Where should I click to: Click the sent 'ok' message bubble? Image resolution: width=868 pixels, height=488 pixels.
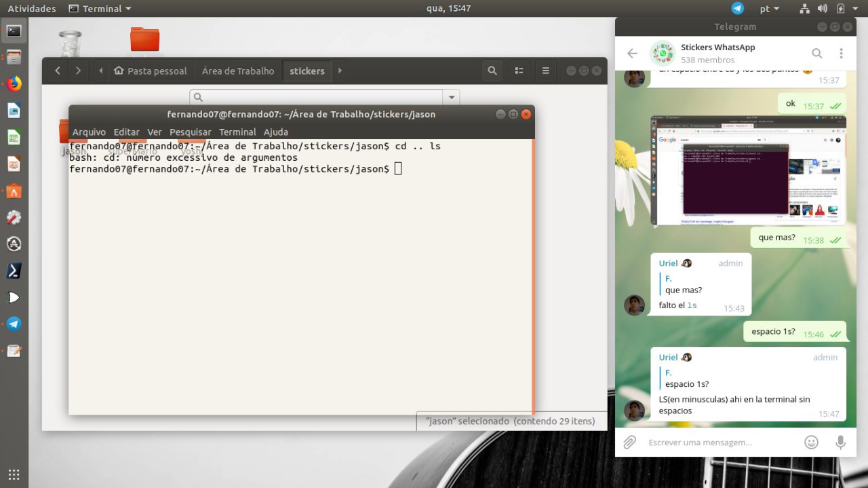812,104
